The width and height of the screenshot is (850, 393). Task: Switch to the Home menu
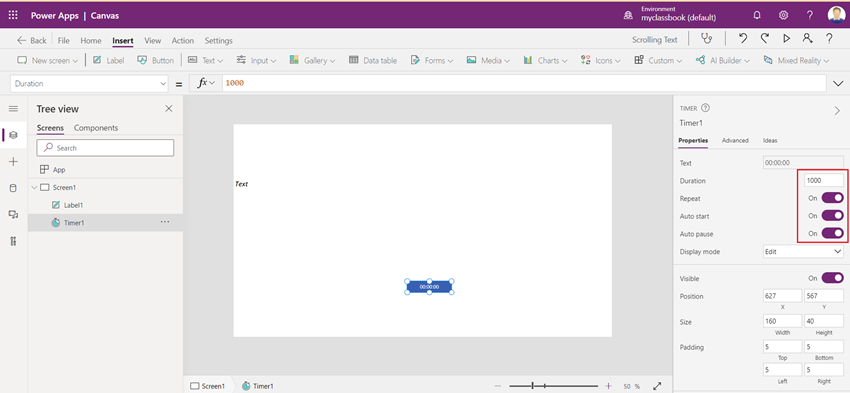pos(91,41)
